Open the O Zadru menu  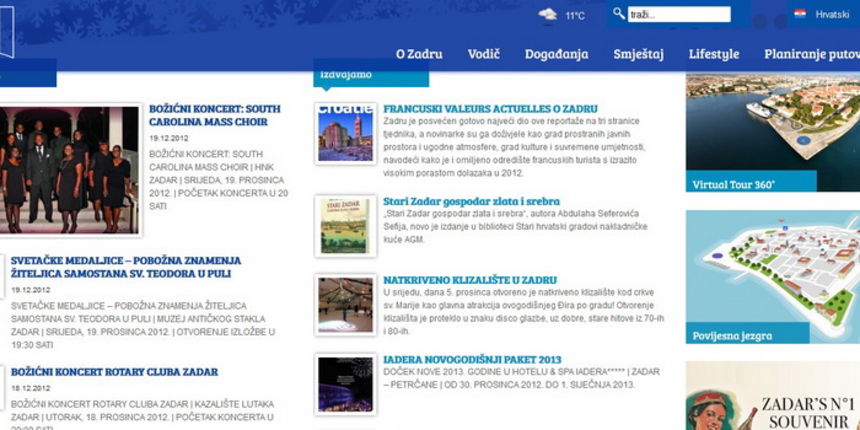tap(419, 54)
